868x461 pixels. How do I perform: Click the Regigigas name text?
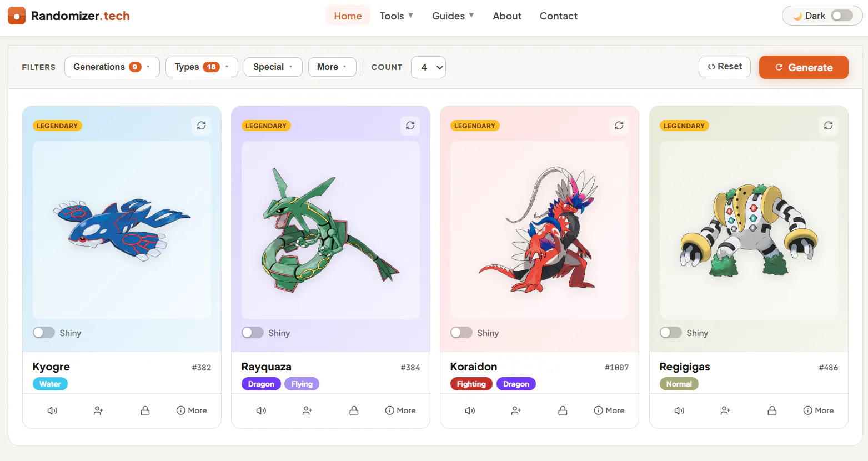(x=685, y=367)
